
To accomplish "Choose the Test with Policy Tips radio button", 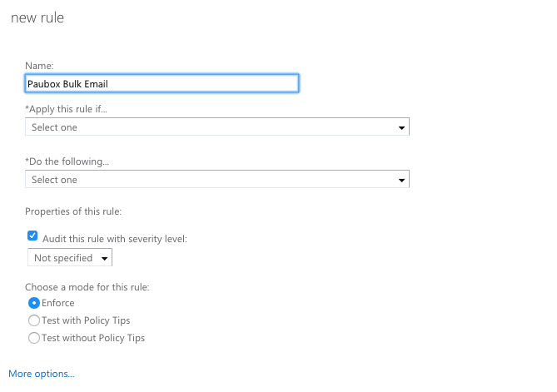I will coord(34,320).
